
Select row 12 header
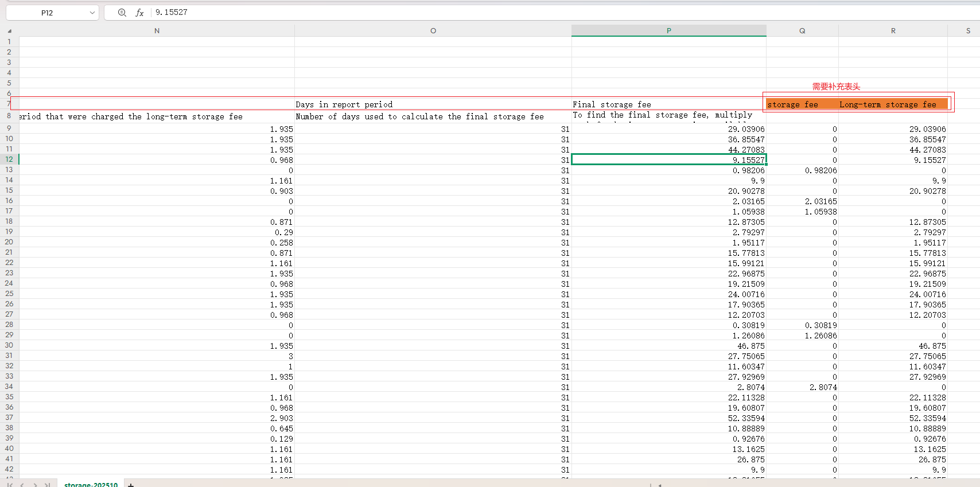[x=9, y=159]
